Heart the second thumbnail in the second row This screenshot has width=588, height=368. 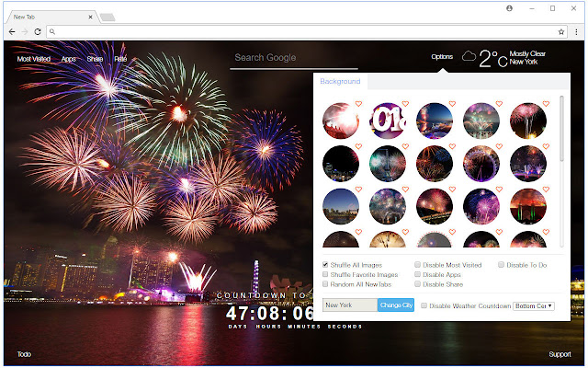(405, 146)
